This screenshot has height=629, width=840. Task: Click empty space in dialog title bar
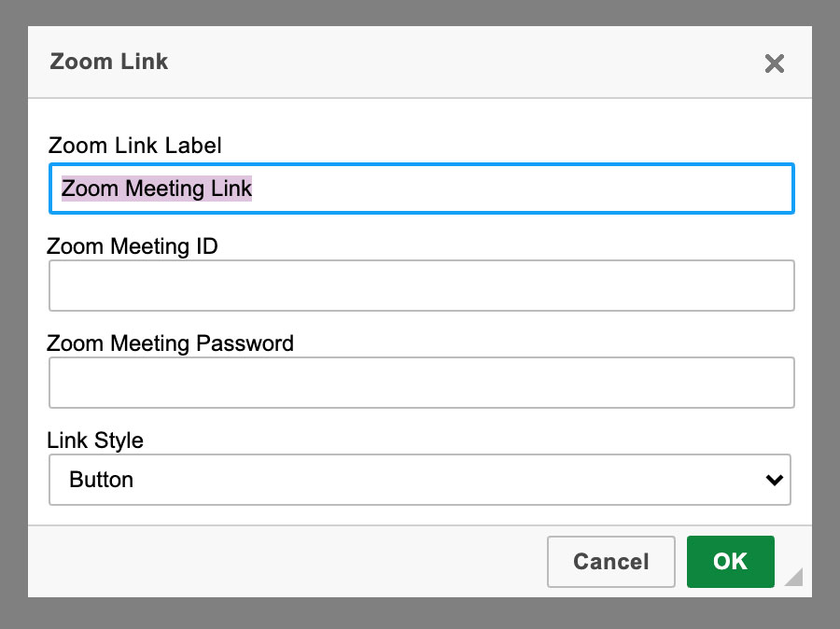[448, 63]
